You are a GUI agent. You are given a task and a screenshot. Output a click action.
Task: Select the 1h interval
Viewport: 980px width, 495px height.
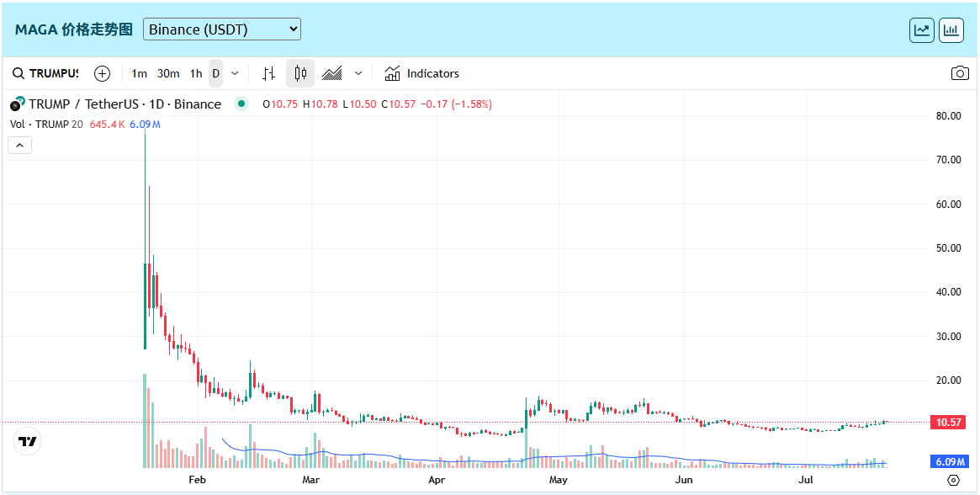point(196,73)
